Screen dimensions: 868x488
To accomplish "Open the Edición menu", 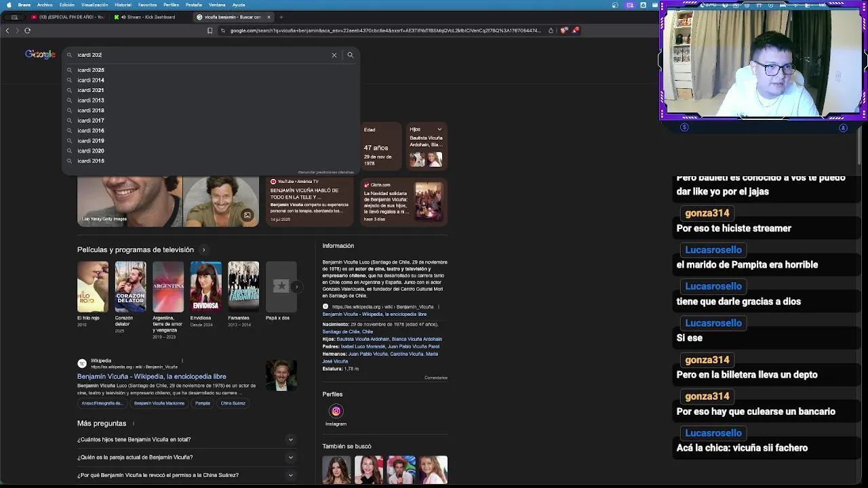I will click(x=67, y=5).
